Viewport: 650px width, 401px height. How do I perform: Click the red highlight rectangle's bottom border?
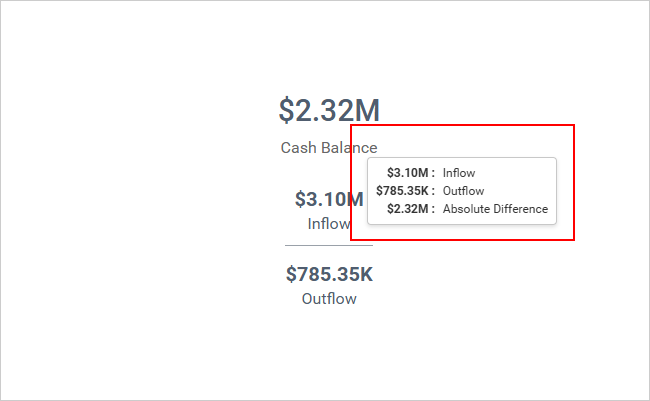click(x=462, y=239)
